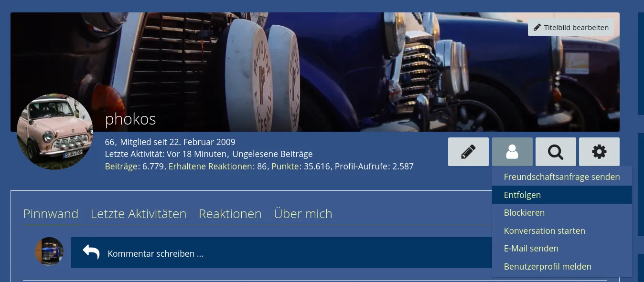644x282 pixels.
Task: Open the Letzte Aktivitäten tab
Action: click(139, 214)
